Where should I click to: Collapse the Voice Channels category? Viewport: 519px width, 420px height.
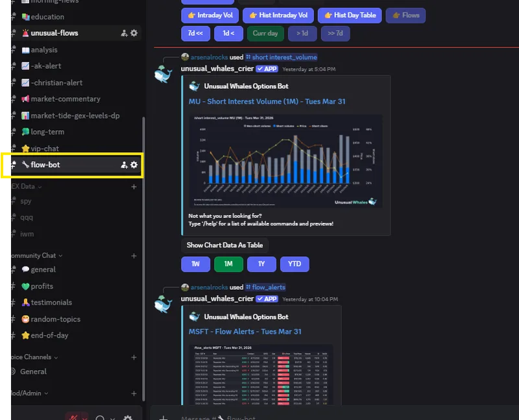pyautogui.click(x=34, y=357)
